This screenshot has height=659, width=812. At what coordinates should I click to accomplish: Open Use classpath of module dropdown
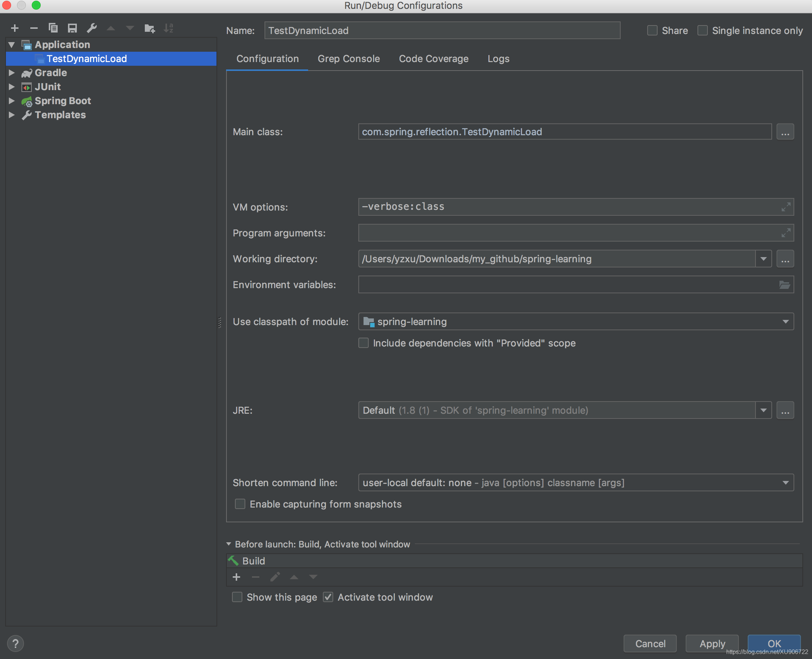pos(785,322)
